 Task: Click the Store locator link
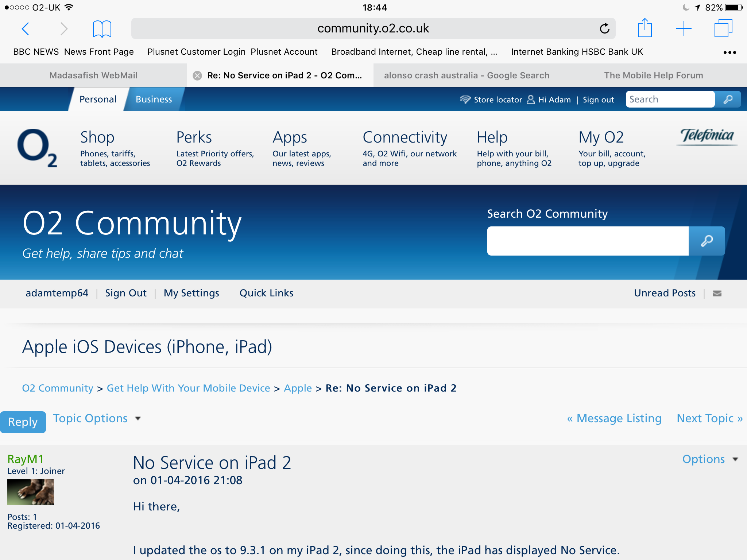tap(498, 100)
